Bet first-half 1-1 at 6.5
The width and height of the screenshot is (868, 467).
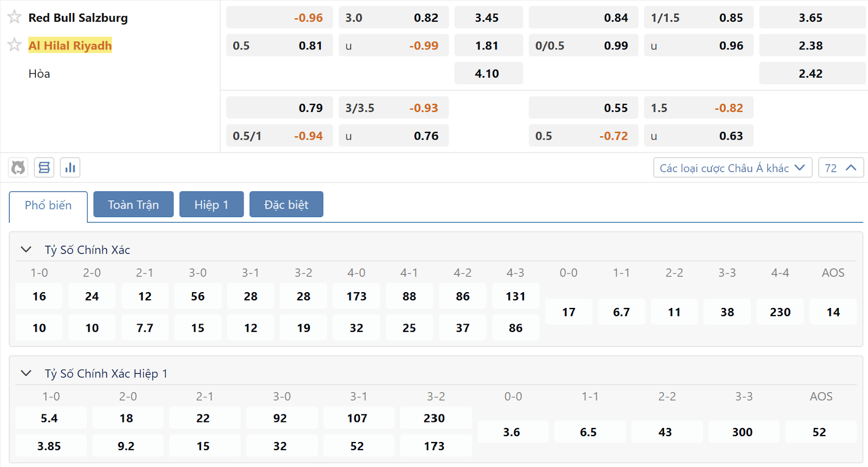pyautogui.click(x=590, y=432)
